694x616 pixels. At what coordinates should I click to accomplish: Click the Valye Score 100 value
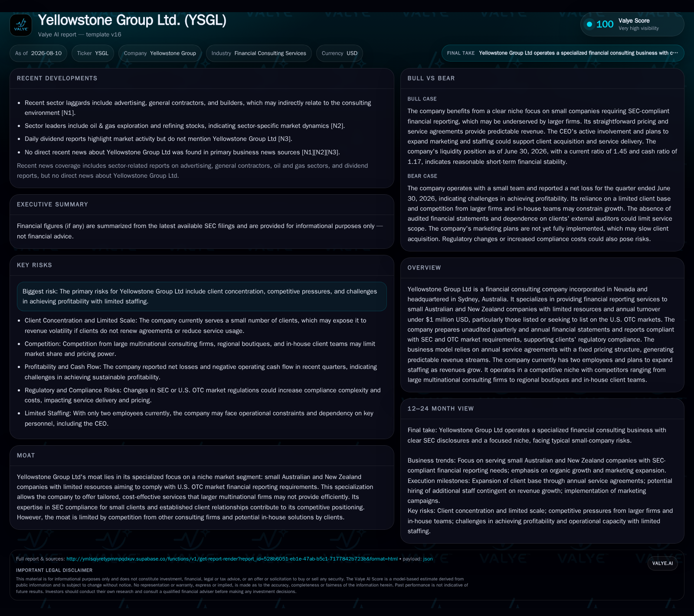click(x=605, y=24)
